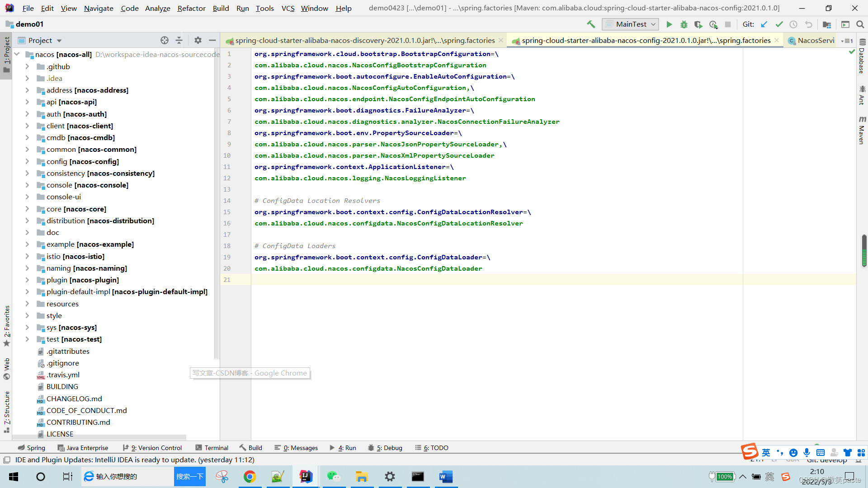This screenshot has width=868, height=488.
Task: Commit changes with Git checkmark icon
Action: point(779,24)
